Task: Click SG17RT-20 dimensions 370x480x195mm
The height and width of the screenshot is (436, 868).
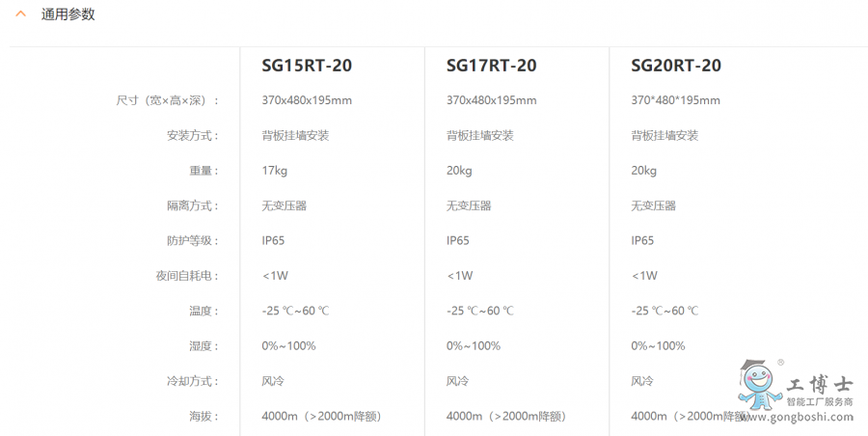Action: coord(491,100)
